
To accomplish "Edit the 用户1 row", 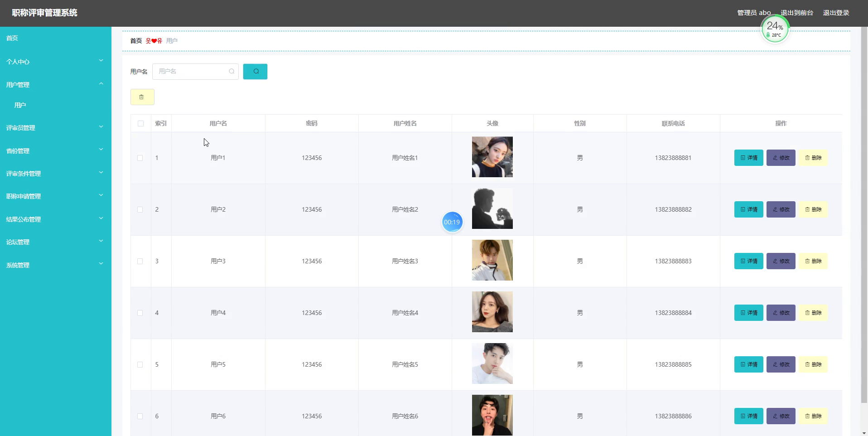I will coord(781,158).
